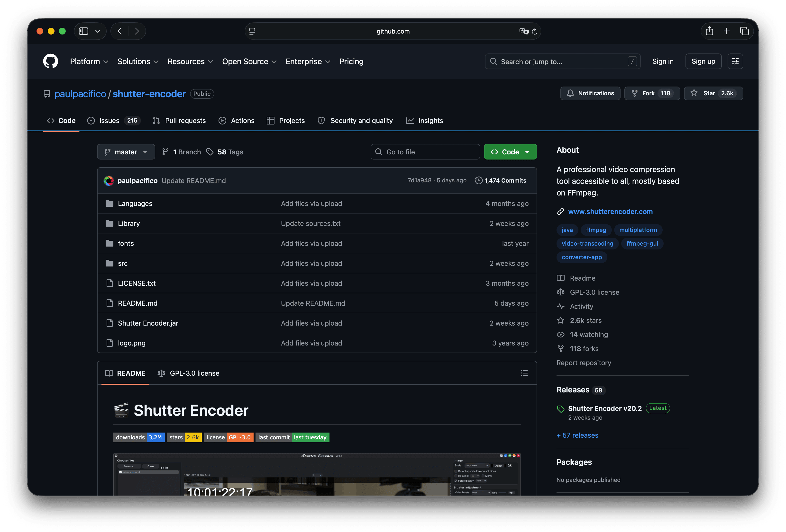Click the github.com address bar

393,31
